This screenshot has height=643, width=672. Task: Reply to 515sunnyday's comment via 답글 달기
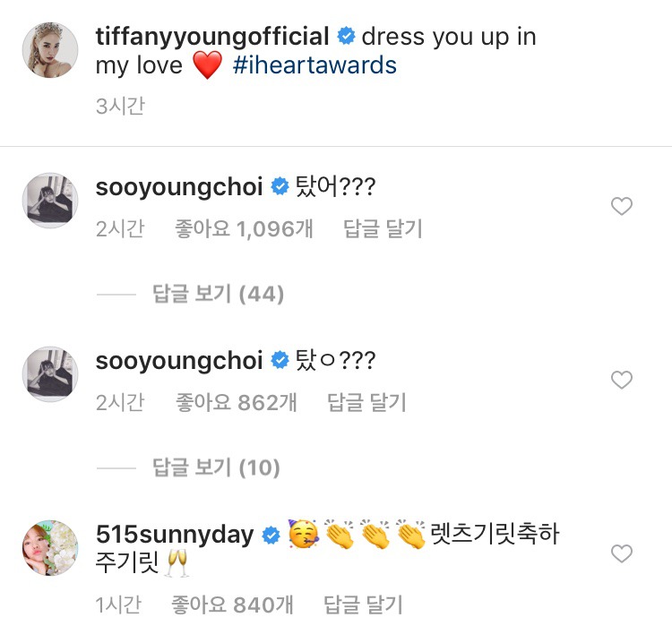click(x=363, y=604)
